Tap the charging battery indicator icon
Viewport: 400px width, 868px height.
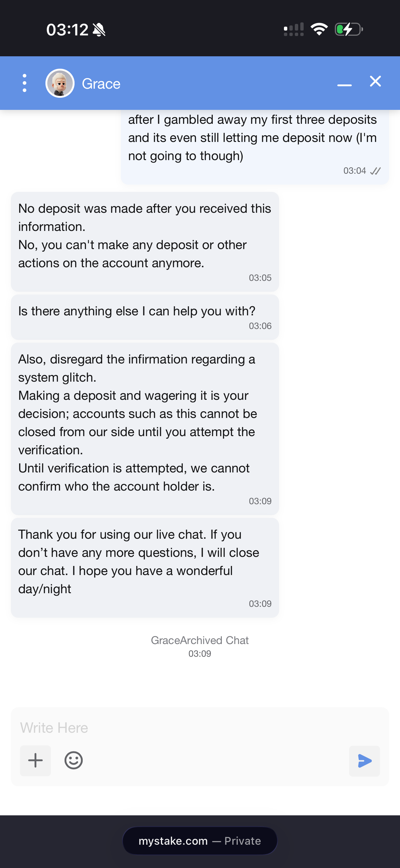349,29
